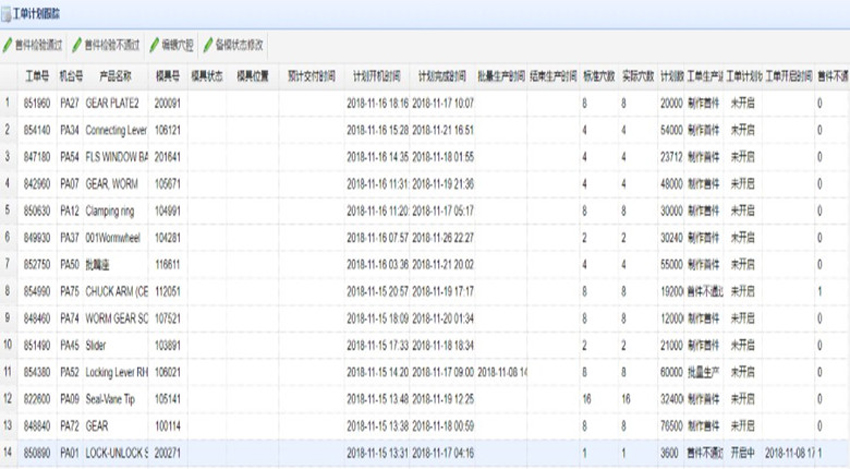Select the Connecting Lever product row
850x469 pixels.
click(x=116, y=130)
